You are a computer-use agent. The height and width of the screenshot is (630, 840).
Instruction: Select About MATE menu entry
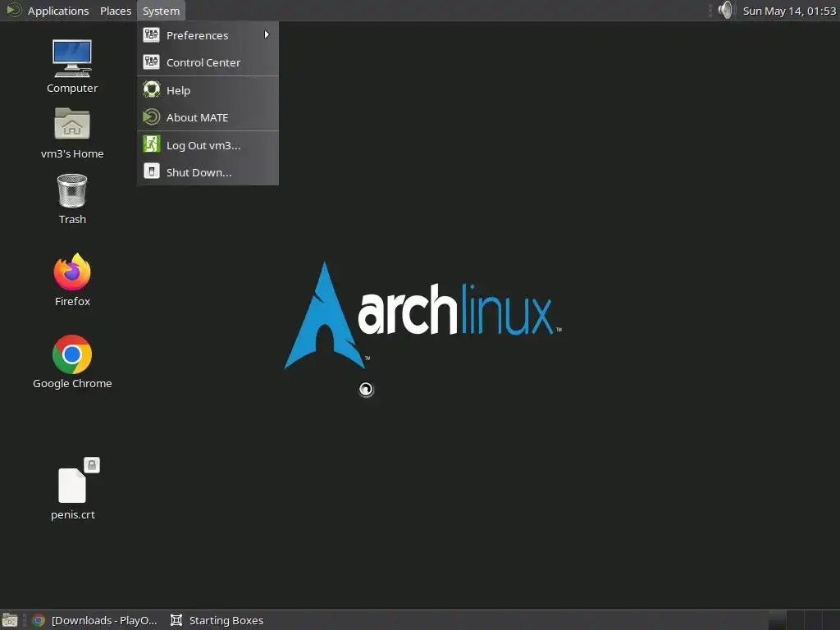click(x=208, y=118)
